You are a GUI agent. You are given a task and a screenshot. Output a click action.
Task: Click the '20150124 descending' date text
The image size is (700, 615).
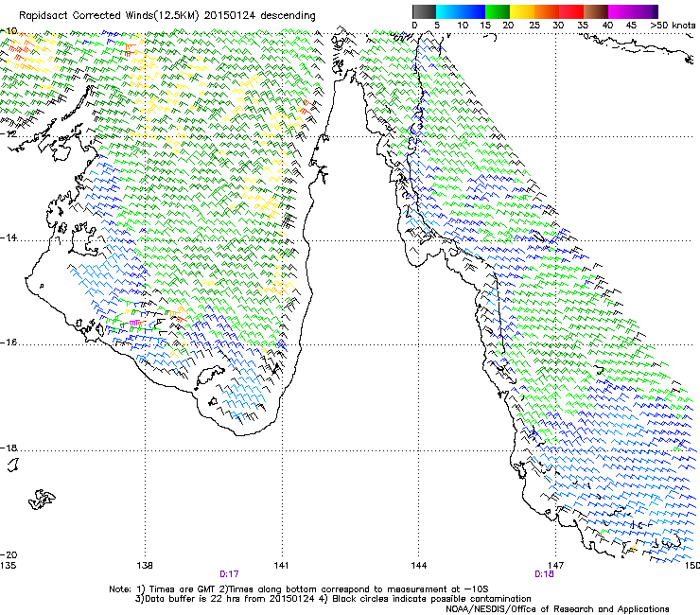click(260, 16)
